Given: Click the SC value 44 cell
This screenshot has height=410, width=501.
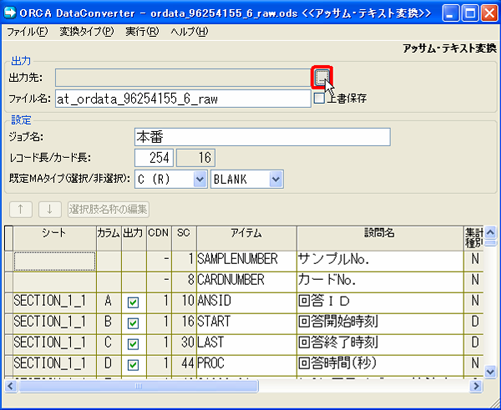Looking at the screenshot, I should point(184,365).
